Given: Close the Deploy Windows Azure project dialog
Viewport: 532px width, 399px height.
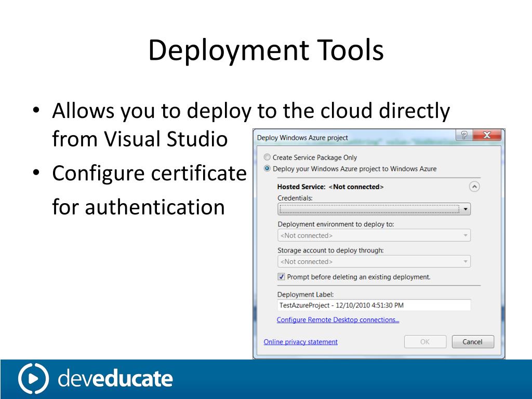Looking at the screenshot, I should click(487, 136).
